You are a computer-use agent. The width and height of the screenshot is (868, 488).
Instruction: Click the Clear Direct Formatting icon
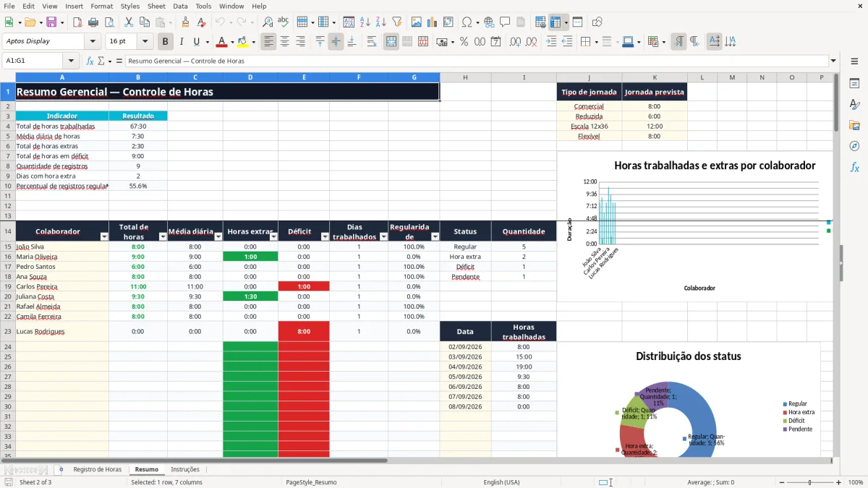coord(201,22)
